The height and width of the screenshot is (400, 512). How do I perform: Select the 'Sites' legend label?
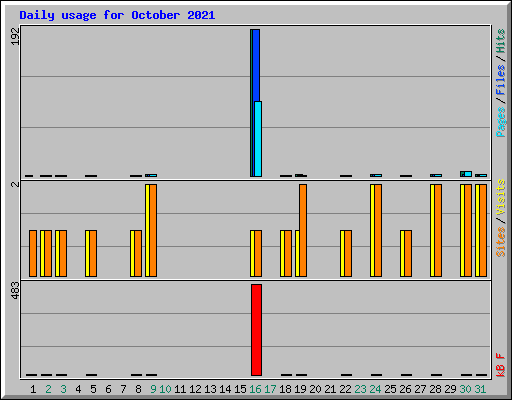500,242
